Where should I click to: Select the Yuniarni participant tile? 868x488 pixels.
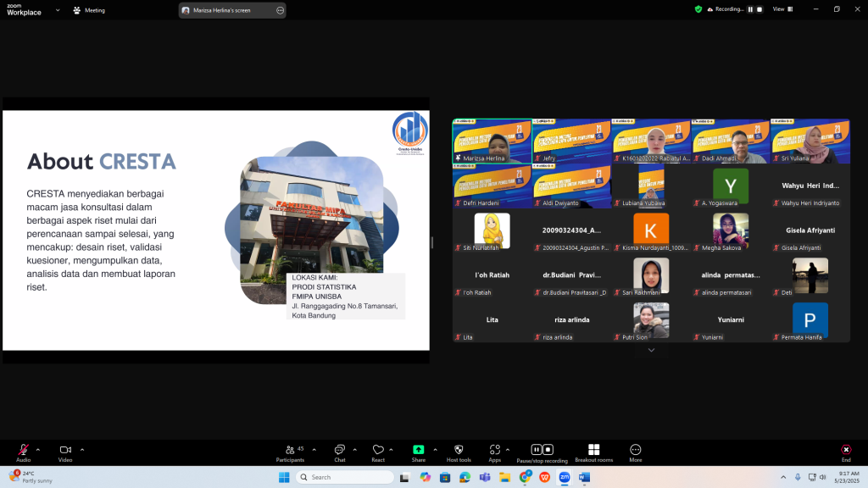click(731, 319)
